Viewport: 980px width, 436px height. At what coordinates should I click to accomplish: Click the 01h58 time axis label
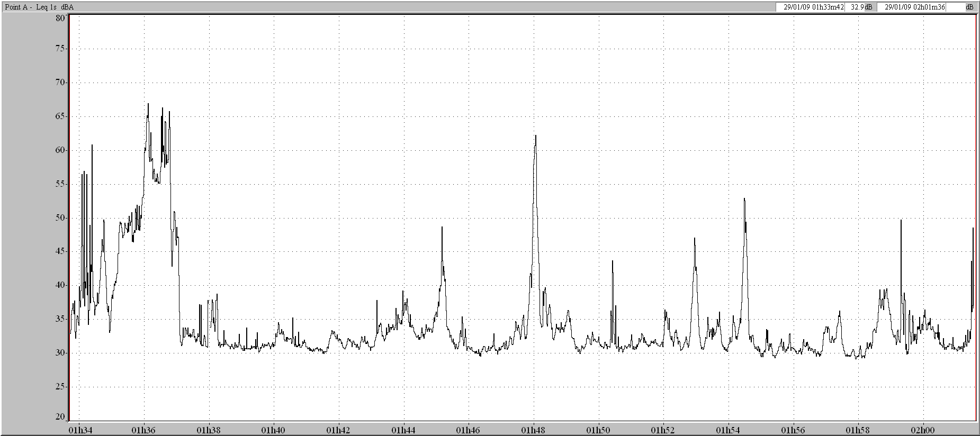tap(858, 429)
